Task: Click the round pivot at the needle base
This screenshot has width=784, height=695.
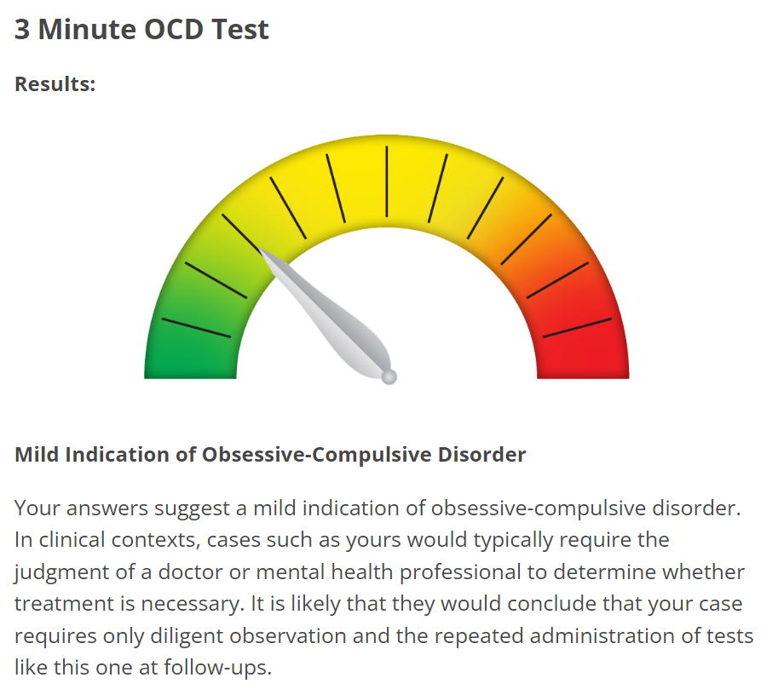Action: point(389,376)
